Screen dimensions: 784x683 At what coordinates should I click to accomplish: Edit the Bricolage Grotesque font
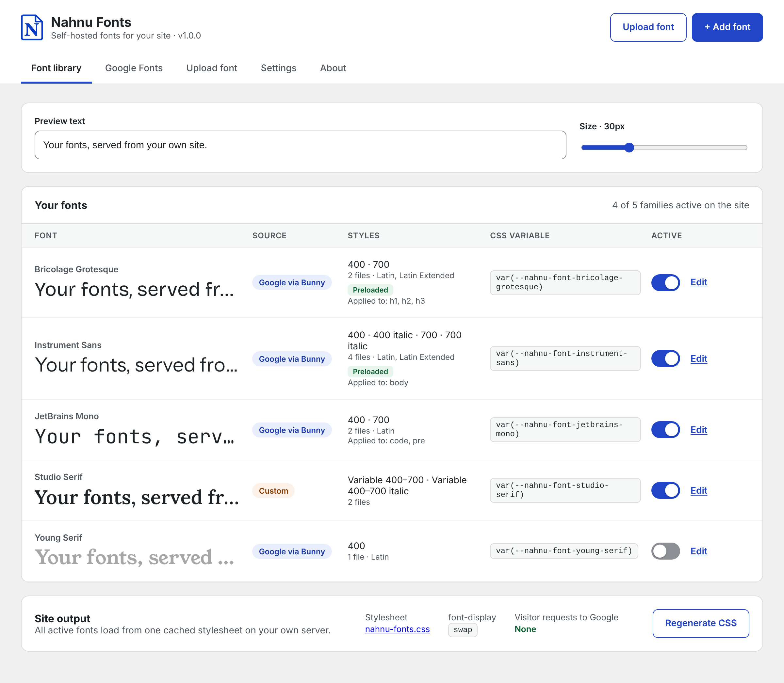699,282
